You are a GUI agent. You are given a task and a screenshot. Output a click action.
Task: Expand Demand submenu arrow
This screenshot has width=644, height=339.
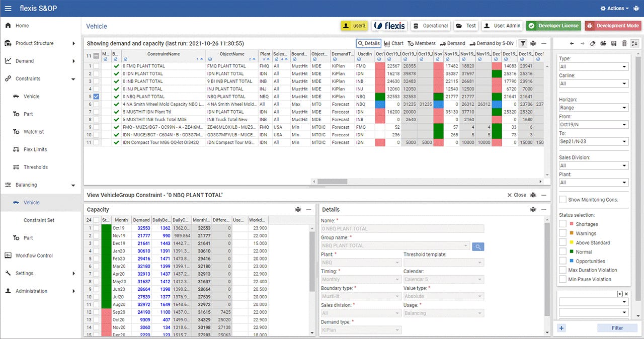73,61
